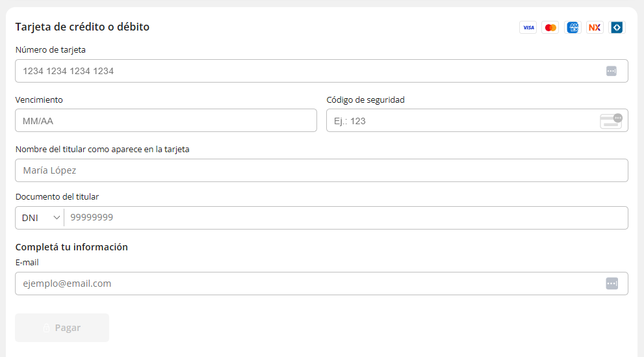Click the card icon in security code field

pos(611,121)
